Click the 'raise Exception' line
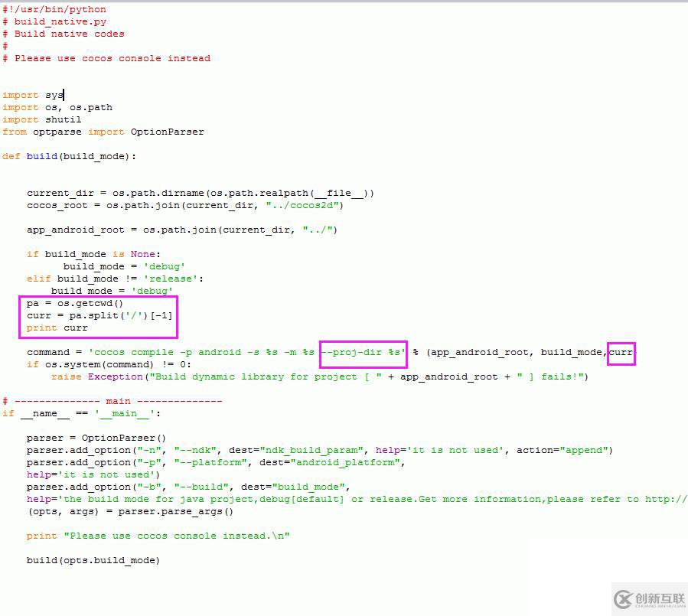Screen dimensions: 688x616 320,377
